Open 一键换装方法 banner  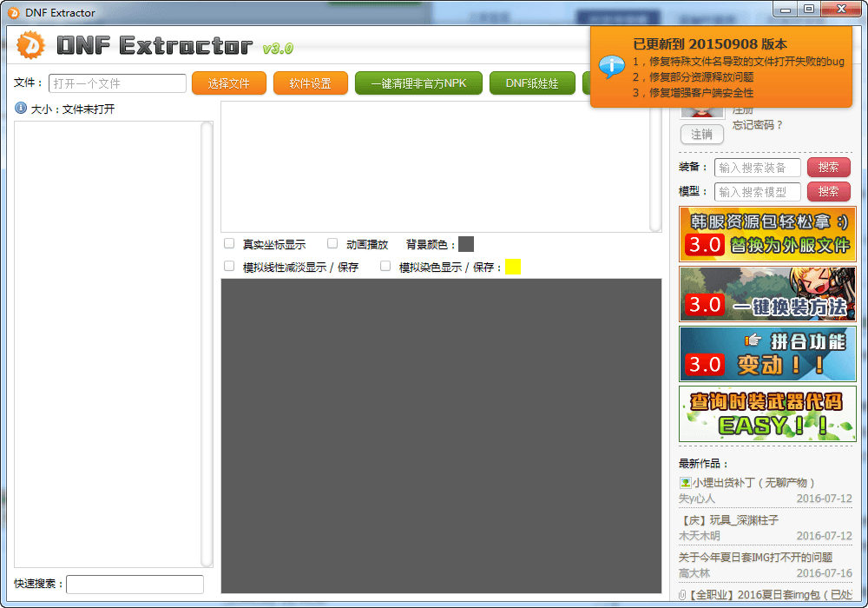pos(767,294)
